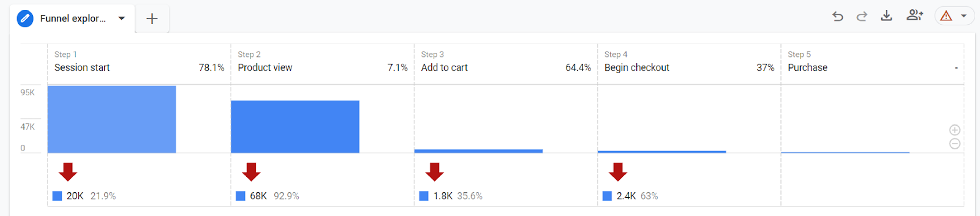Expand the data quality warning dropdown arrow

tap(964, 16)
